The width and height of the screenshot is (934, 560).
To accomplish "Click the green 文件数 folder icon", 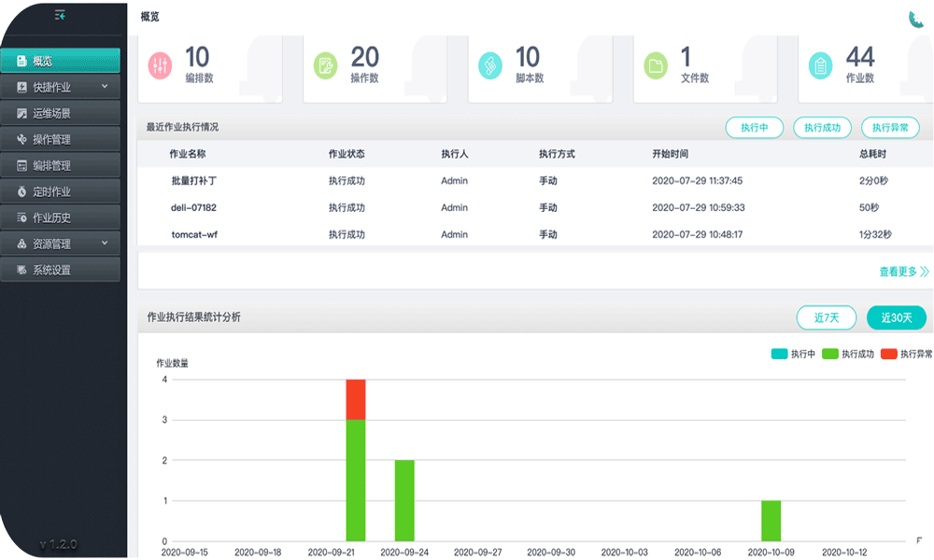I will tap(656, 65).
